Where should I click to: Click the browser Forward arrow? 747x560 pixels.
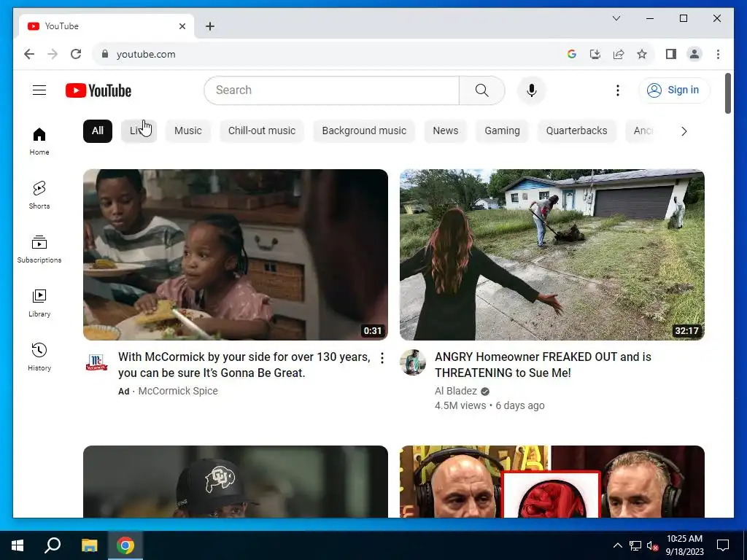pos(53,54)
